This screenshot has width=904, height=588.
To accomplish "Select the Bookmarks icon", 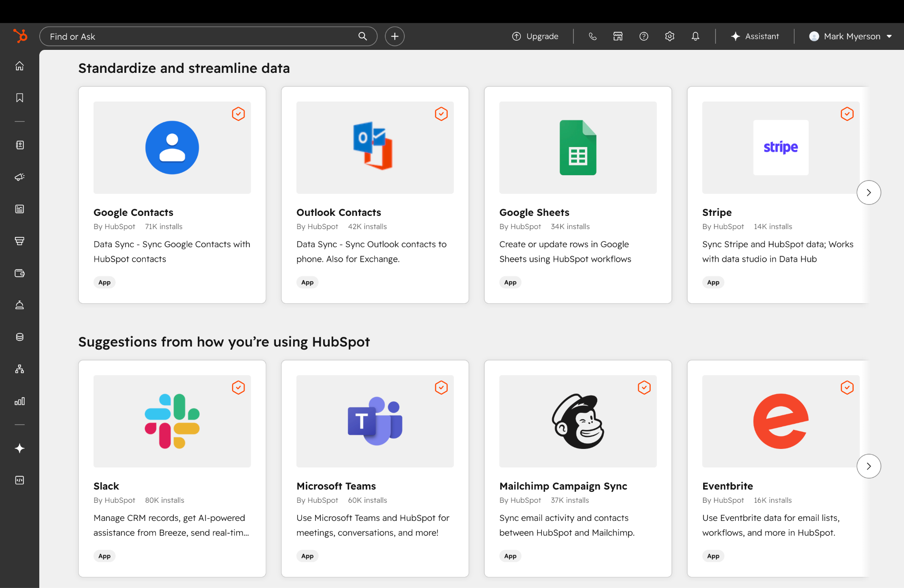I will coord(19,98).
